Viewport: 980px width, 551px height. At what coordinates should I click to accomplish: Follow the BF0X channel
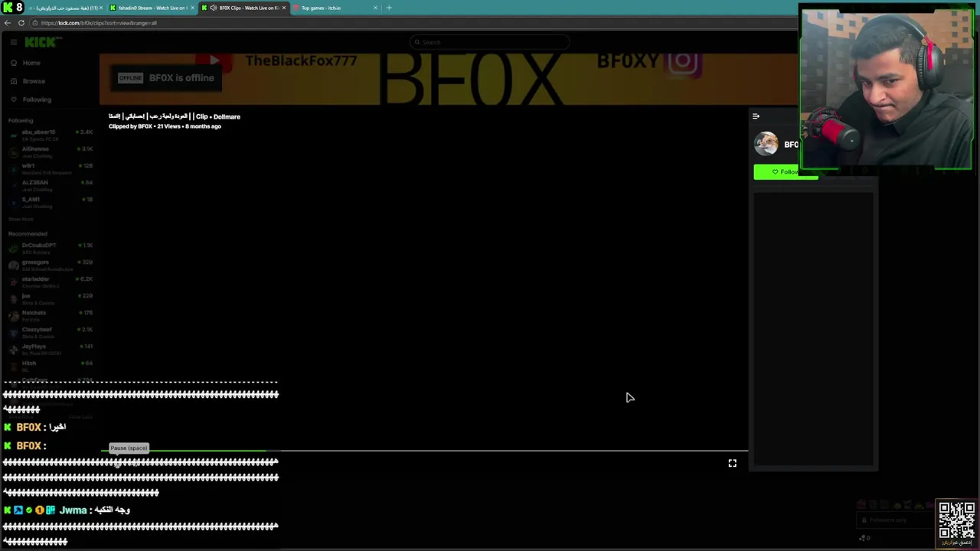point(786,172)
